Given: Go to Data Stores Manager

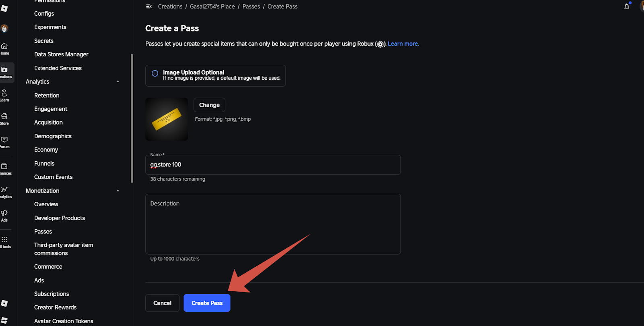Looking at the screenshot, I should click(61, 54).
